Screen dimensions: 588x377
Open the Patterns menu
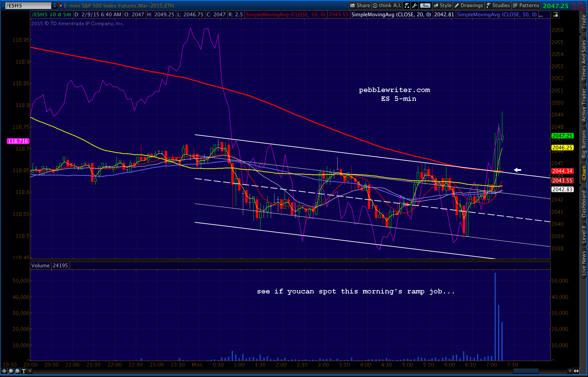(526, 5)
